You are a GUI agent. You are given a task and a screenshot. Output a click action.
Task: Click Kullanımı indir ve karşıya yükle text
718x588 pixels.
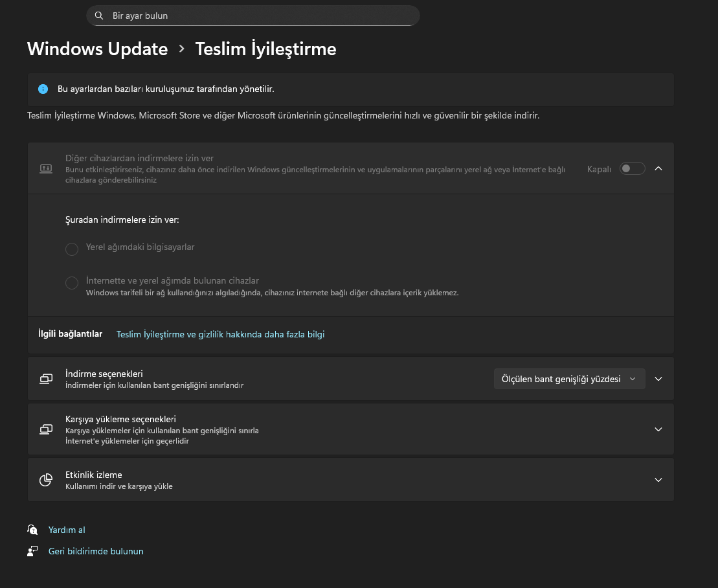[x=119, y=486]
